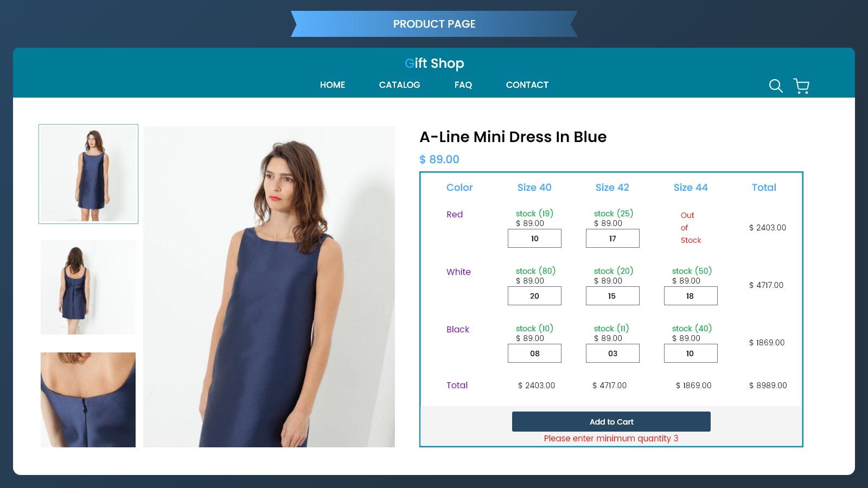Viewport: 868px width, 488px height.
Task: Select the close-up back zipper thumbnail
Action: pyautogui.click(x=88, y=400)
